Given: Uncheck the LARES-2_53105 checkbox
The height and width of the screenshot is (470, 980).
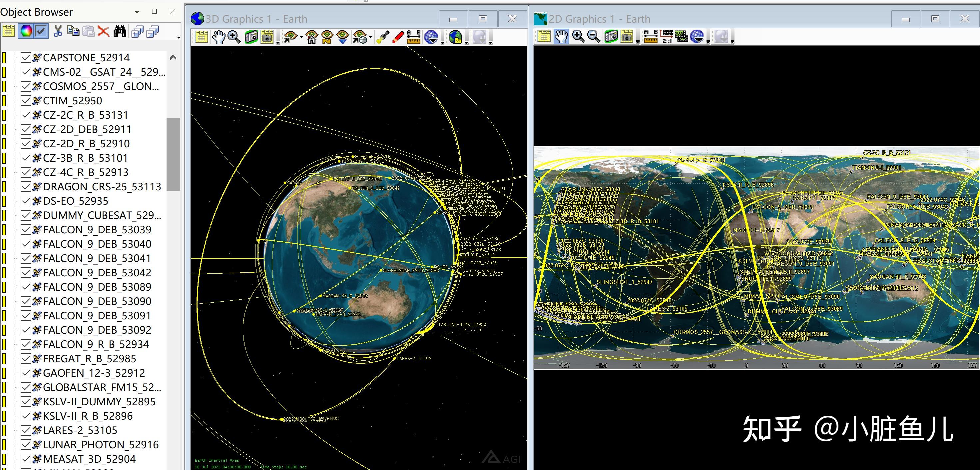Looking at the screenshot, I should 26,430.
